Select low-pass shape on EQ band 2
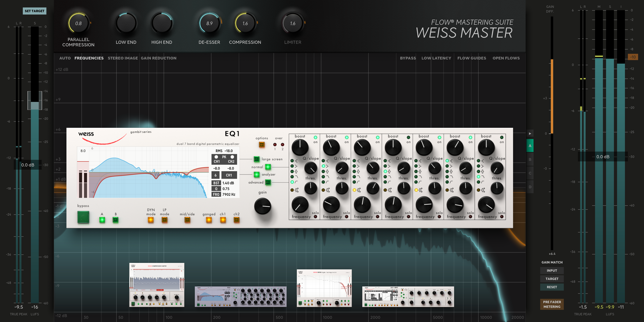 (323, 177)
